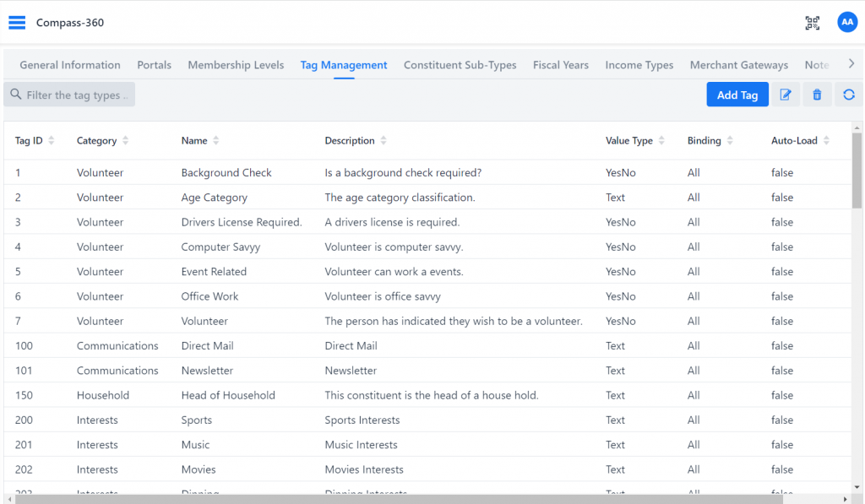Sort table by Category column arrows

pos(125,140)
